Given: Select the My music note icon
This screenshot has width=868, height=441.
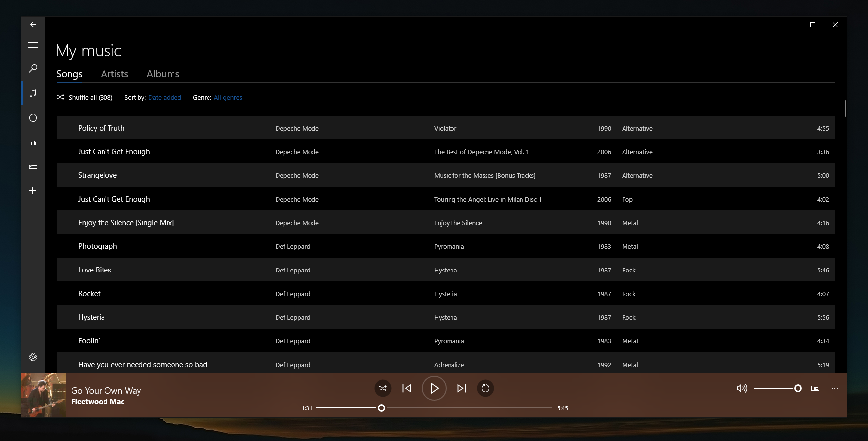Looking at the screenshot, I should (33, 93).
